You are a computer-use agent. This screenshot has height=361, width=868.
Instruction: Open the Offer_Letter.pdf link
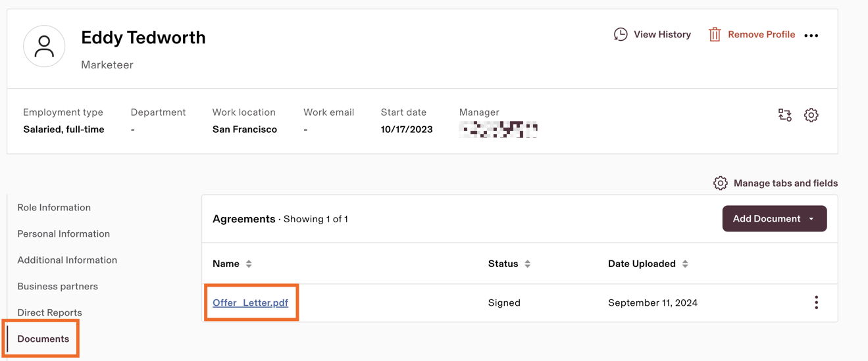(x=251, y=303)
